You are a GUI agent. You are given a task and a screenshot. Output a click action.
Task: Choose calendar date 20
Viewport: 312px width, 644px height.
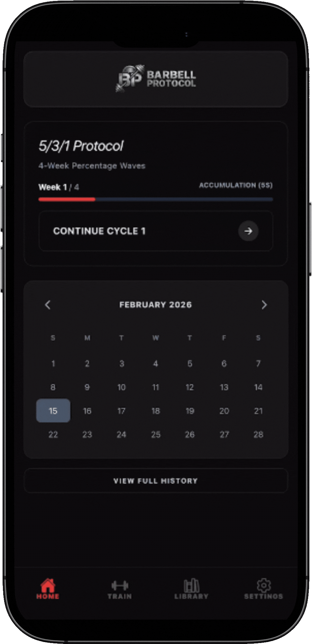(224, 411)
